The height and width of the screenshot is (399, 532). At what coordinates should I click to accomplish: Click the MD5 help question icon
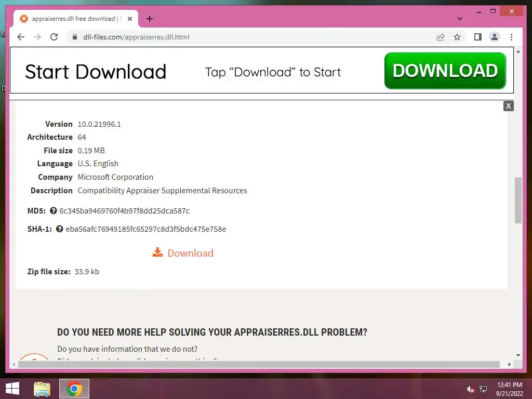54,211
